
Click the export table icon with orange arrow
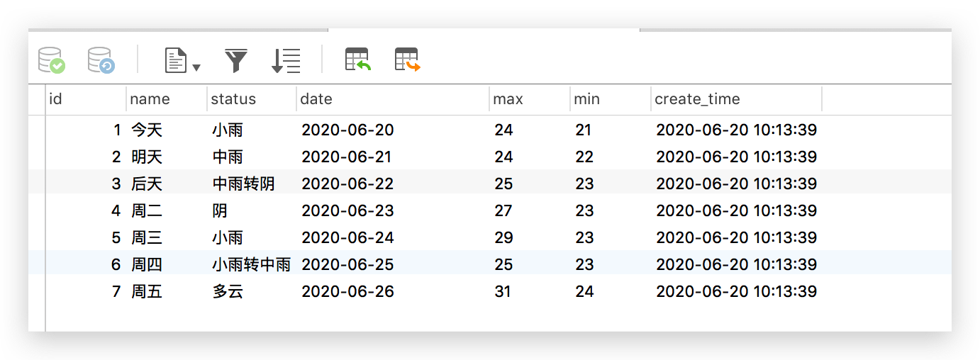pos(408,60)
